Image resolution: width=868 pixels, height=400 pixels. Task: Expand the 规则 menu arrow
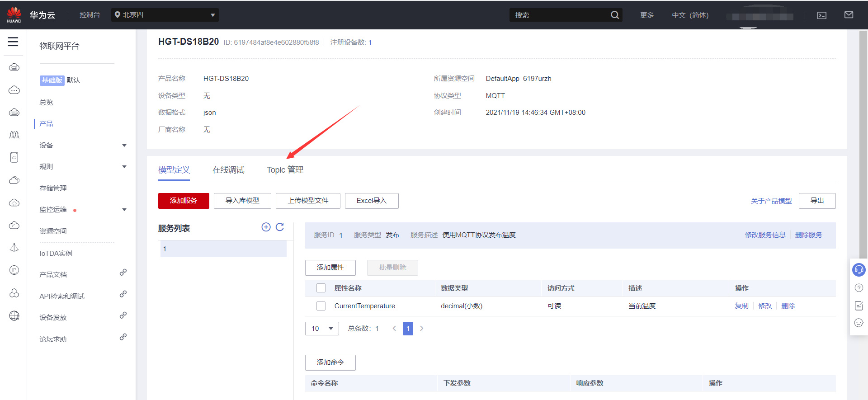point(124,167)
